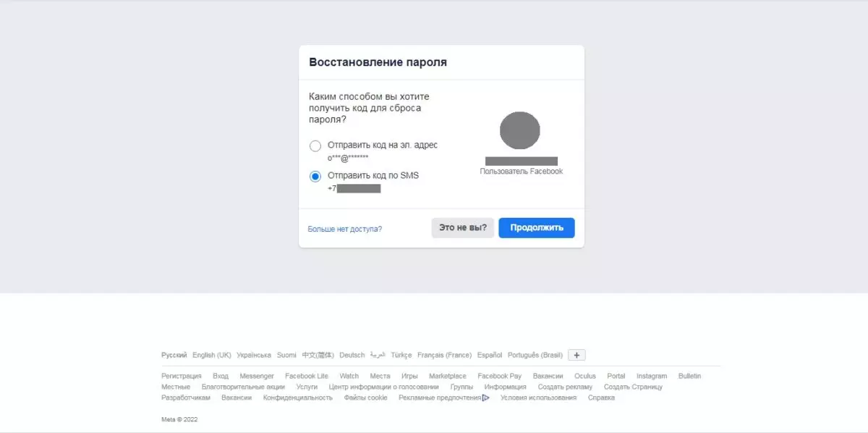Click the Пользователь Facebook label

(521, 172)
